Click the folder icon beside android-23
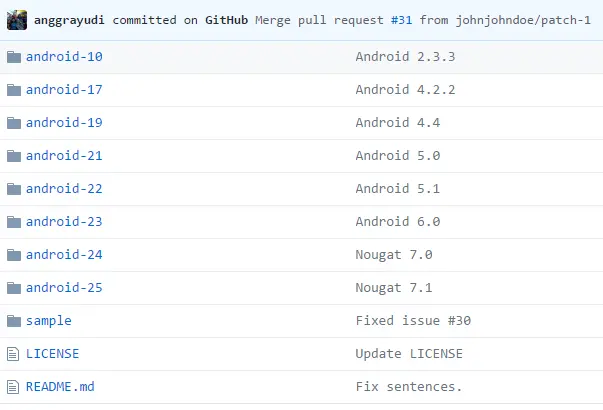Screen dimensions: 603x410 [14, 222]
